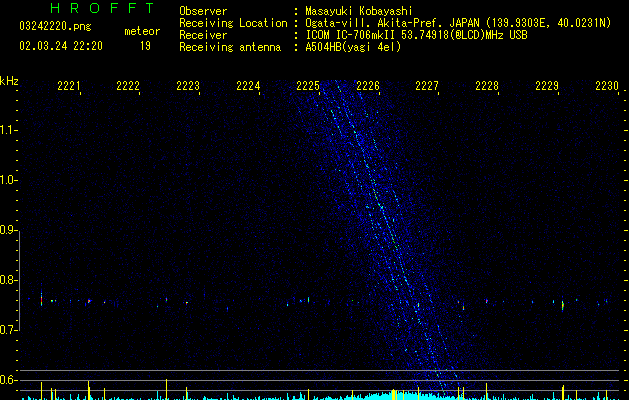This screenshot has width=629, height=400.
Task: Click the Receiving Location label
Action: (x=233, y=23)
